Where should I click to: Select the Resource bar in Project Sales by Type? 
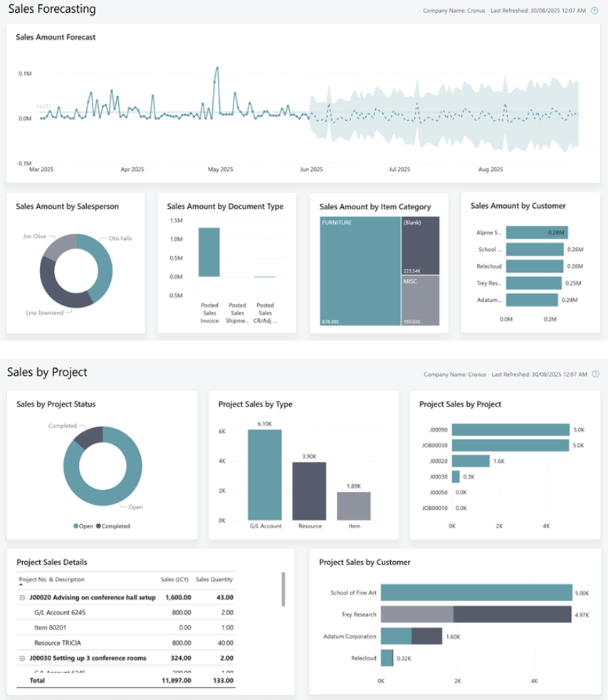(x=309, y=491)
